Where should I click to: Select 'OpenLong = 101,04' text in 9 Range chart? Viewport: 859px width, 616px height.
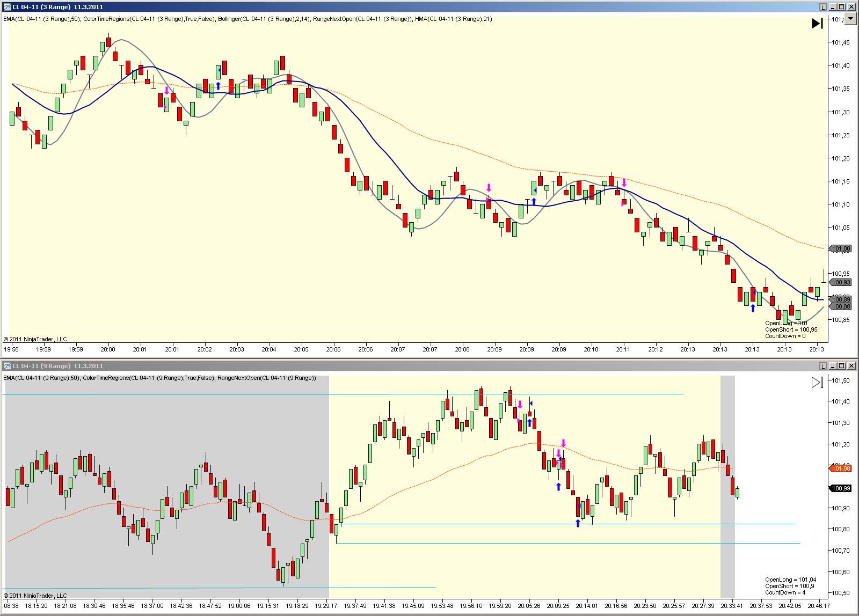click(x=790, y=580)
